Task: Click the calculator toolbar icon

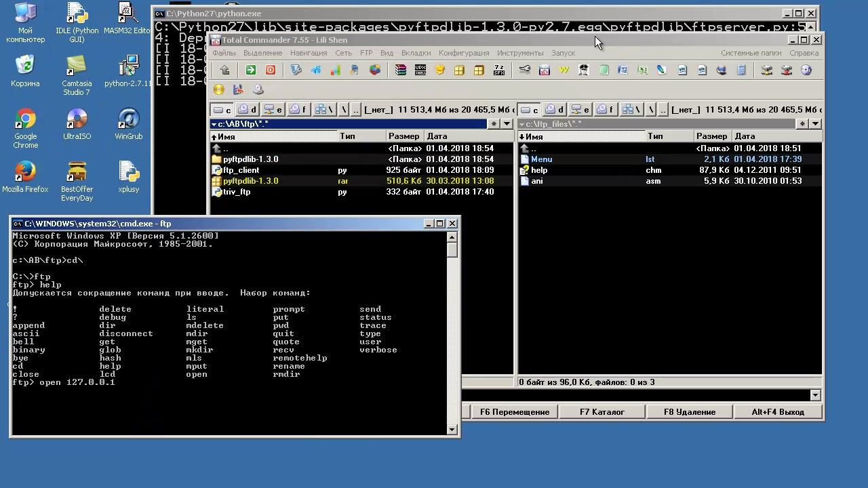Action: (741, 70)
